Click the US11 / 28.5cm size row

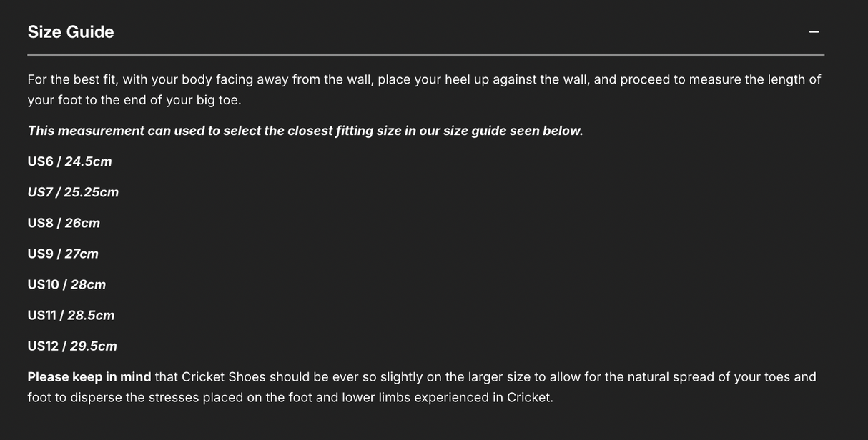(71, 315)
